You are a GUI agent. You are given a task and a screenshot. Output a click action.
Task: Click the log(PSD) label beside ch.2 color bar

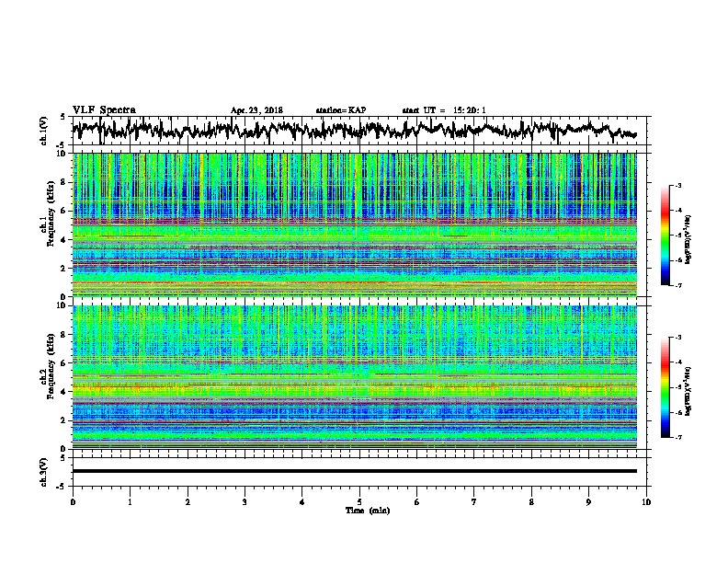688,391
